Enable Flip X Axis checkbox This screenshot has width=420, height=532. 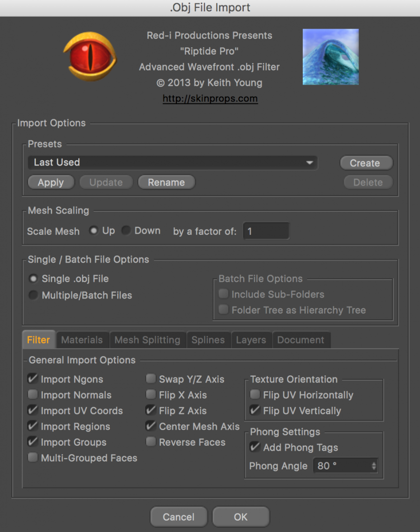tap(151, 394)
